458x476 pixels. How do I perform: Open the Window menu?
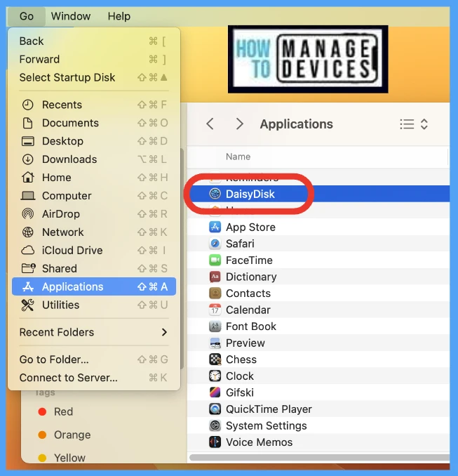71,16
